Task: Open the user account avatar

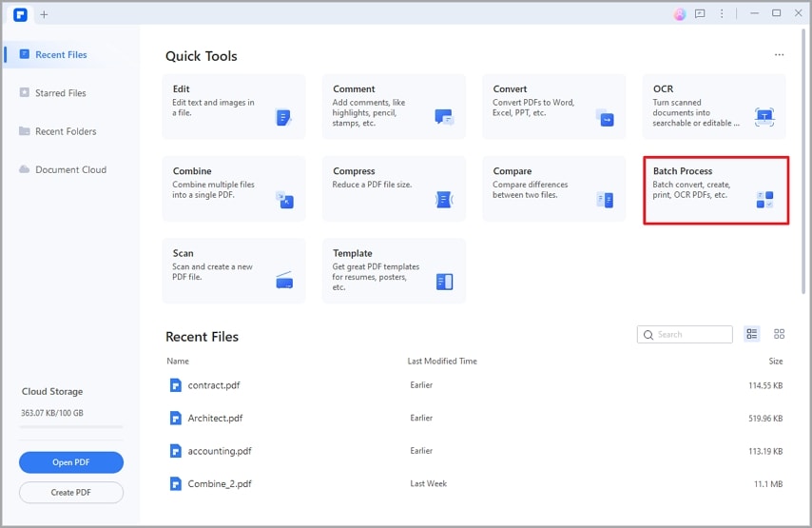Action: [x=680, y=14]
